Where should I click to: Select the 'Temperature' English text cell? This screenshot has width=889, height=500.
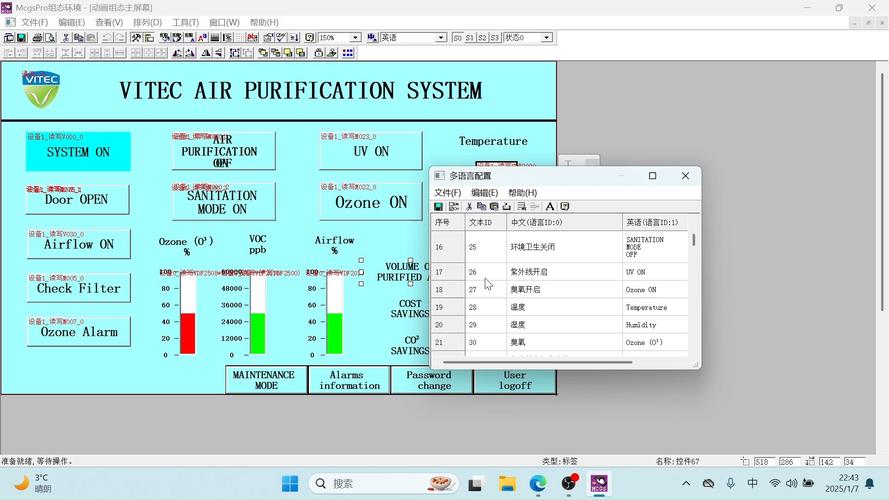(646, 307)
